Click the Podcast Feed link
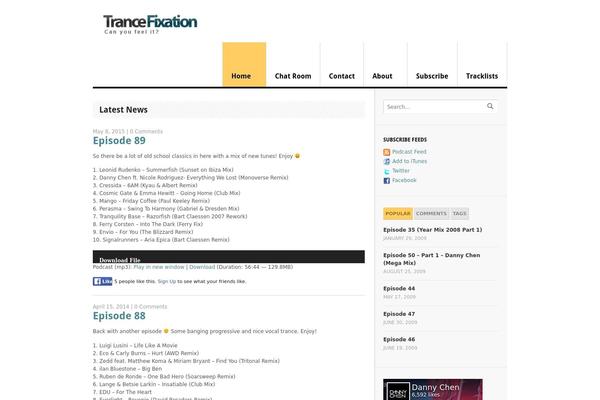The image size is (600, 400). pyautogui.click(x=409, y=152)
